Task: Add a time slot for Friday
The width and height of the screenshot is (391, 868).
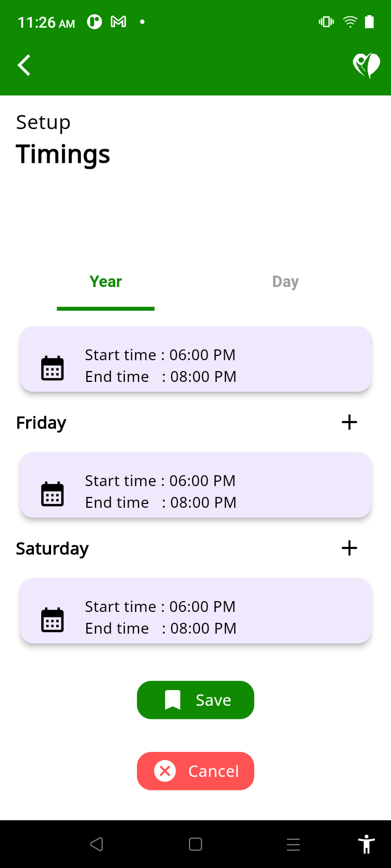Action: [349, 422]
